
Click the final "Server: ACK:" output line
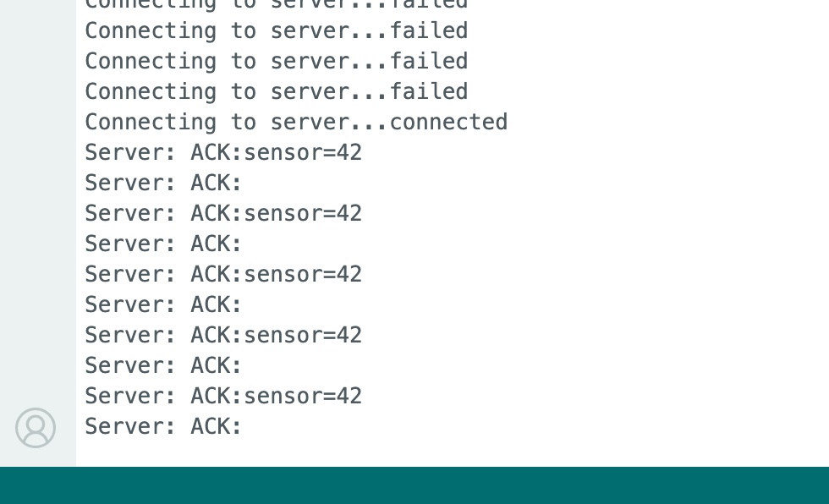coord(163,426)
